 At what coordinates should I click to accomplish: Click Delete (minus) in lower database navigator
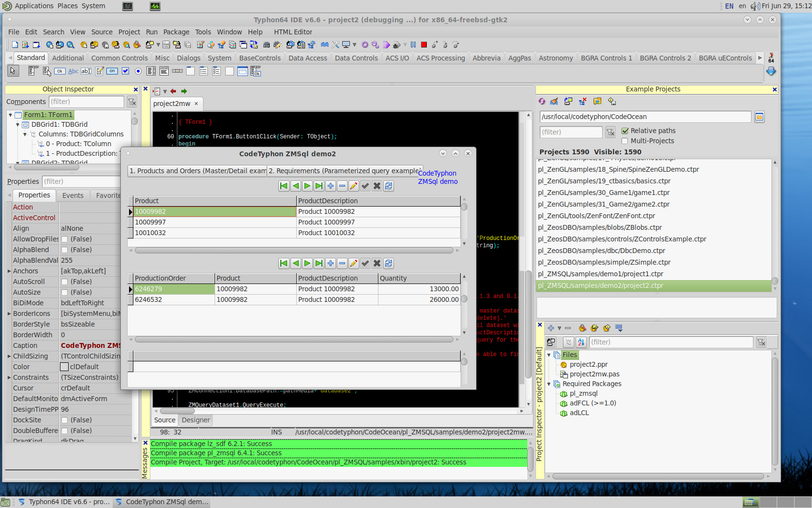342,263
